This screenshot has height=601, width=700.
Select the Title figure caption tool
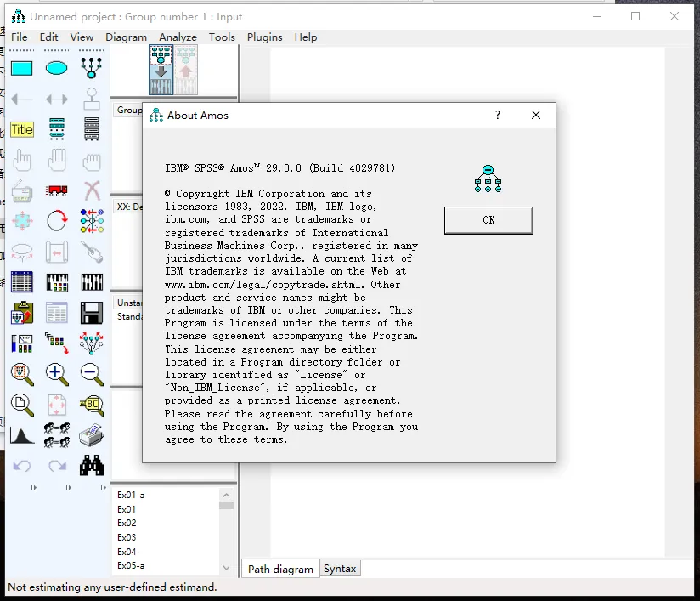point(22,129)
